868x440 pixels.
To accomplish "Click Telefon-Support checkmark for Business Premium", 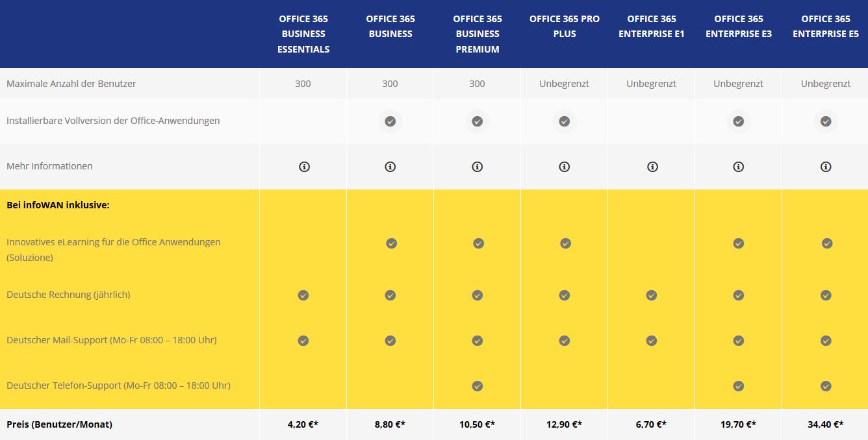I will pos(478,386).
